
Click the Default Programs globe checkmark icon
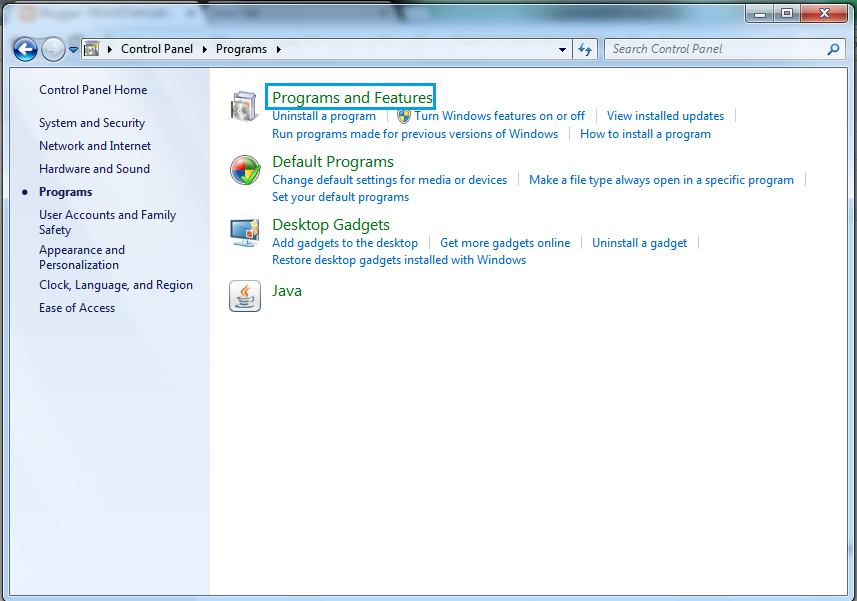tap(245, 170)
